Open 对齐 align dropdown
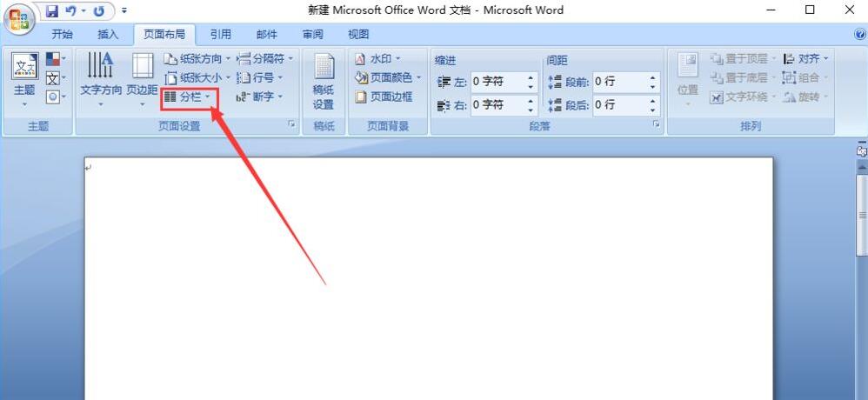This screenshot has height=400, width=868. tap(806, 58)
